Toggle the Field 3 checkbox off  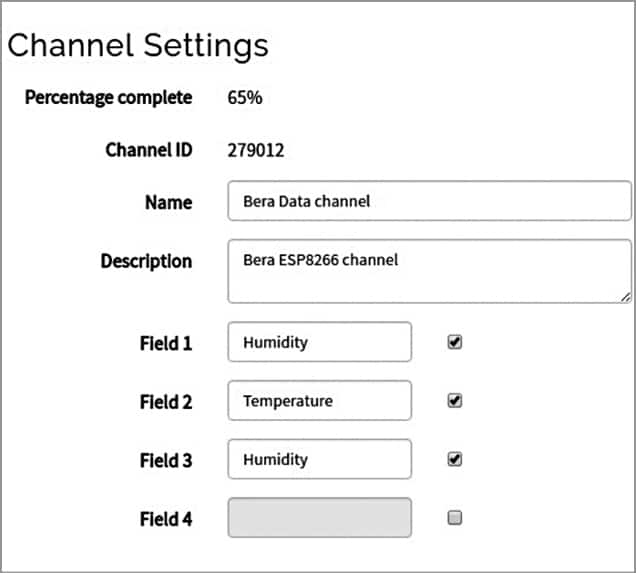(455, 460)
